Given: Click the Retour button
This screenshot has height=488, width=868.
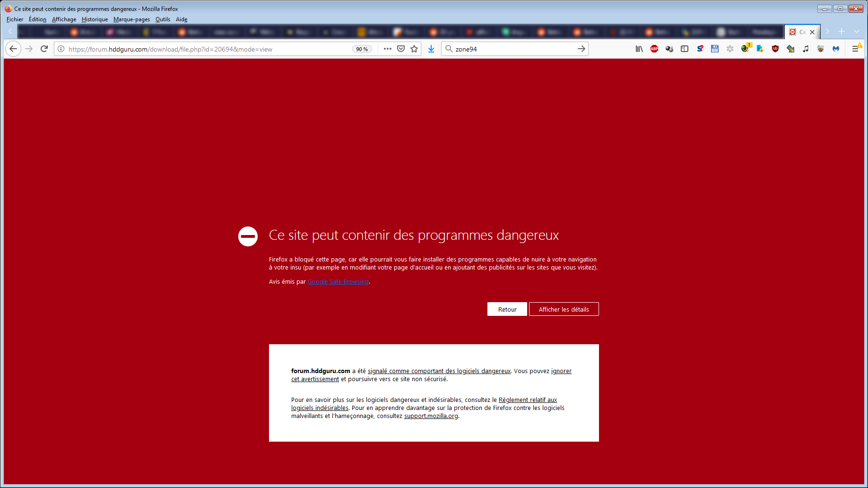Looking at the screenshot, I should click(x=507, y=309).
